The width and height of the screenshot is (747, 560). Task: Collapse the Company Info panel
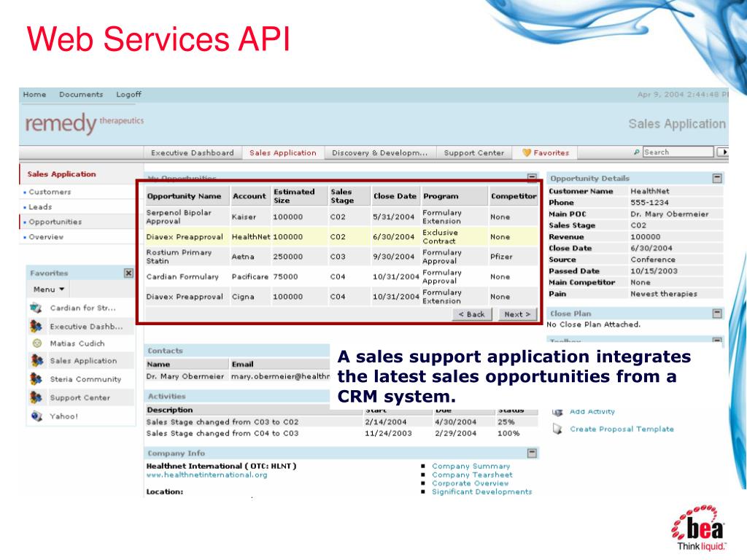(532, 453)
